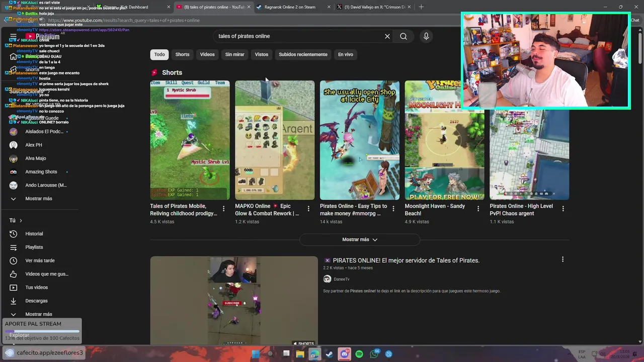Viewport: 644px width, 362px height.
Task: Open Spotify from the taskbar
Action: click(x=359, y=354)
